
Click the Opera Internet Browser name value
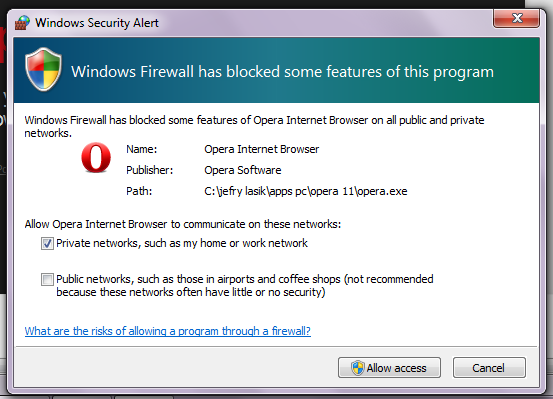pyautogui.click(x=261, y=149)
